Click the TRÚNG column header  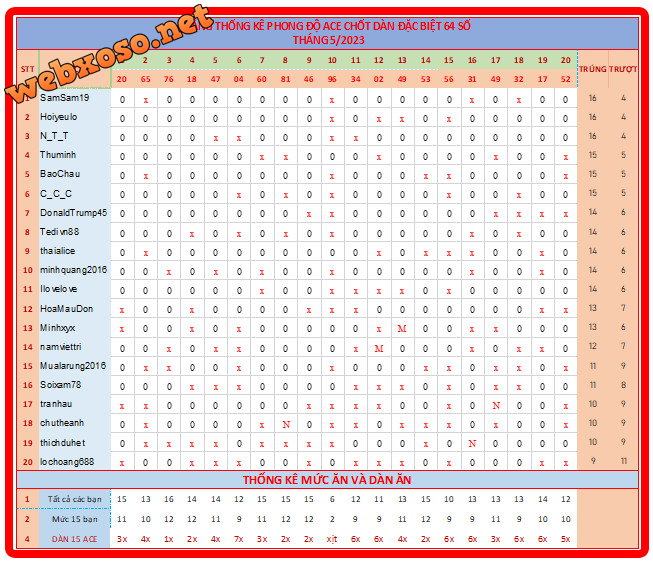[593, 69]
